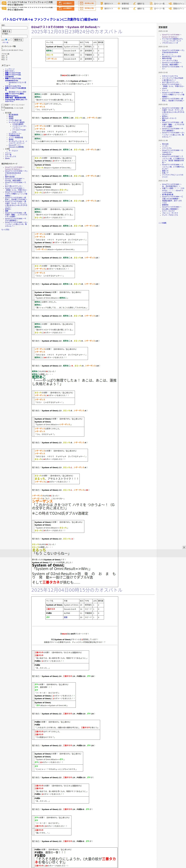Click the 2025年12月04日00時15分のカオスバトル heading
The image size is (186, 868).
[77, 590]
